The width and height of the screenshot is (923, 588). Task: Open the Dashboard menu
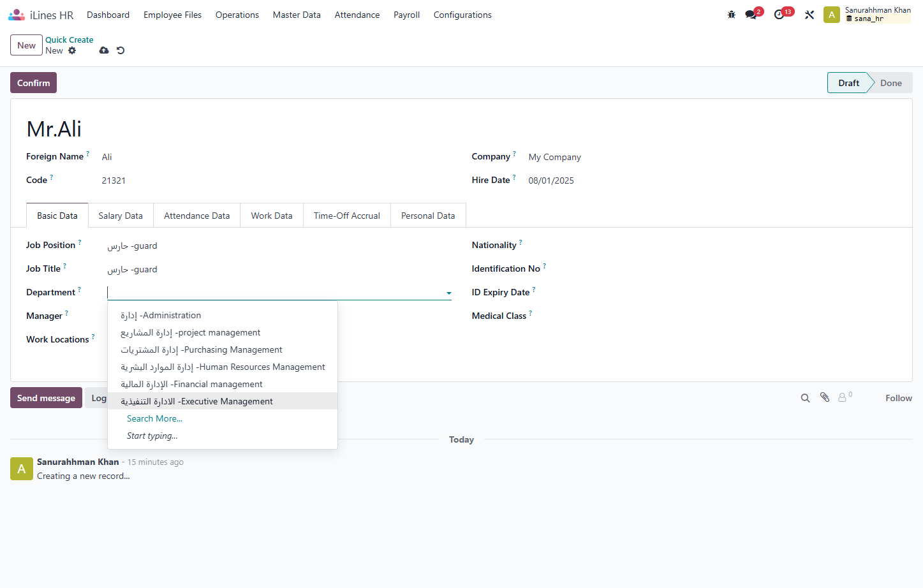[108, 15]
